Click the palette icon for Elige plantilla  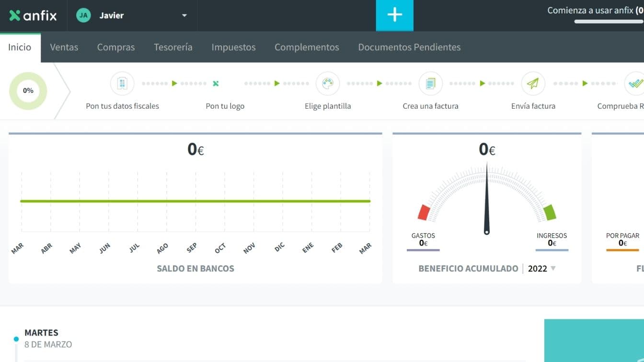[x=328, y=83]
